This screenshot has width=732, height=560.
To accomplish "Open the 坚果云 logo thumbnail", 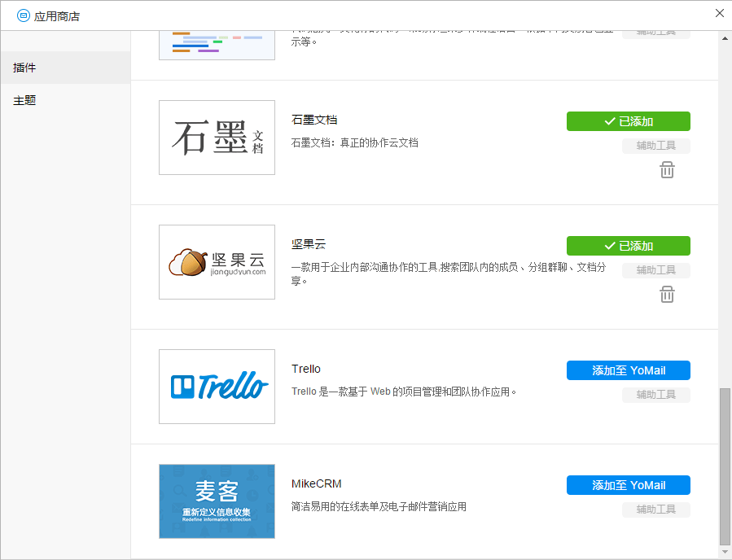I will point(217,262).
